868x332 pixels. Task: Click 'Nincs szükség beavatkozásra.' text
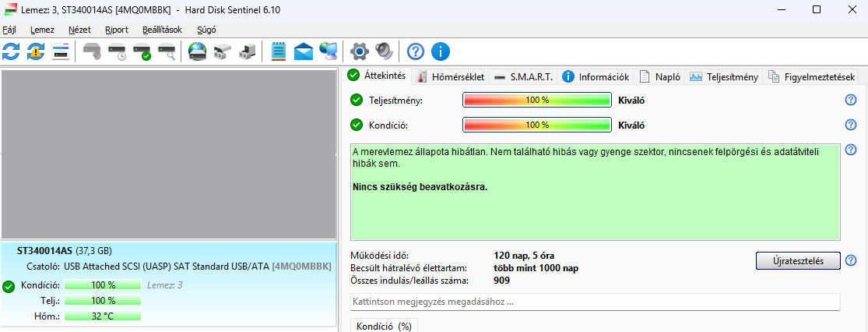(420, 187)
